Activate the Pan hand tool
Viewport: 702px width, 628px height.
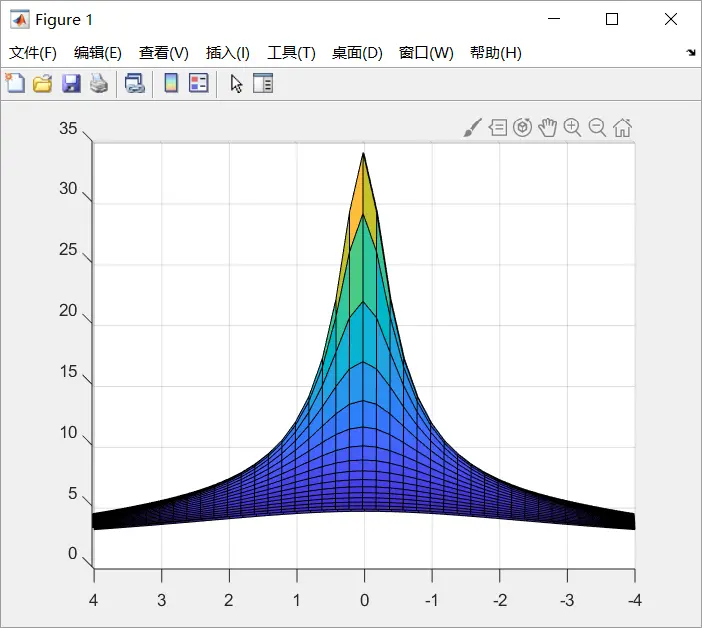tap(547, 128)
